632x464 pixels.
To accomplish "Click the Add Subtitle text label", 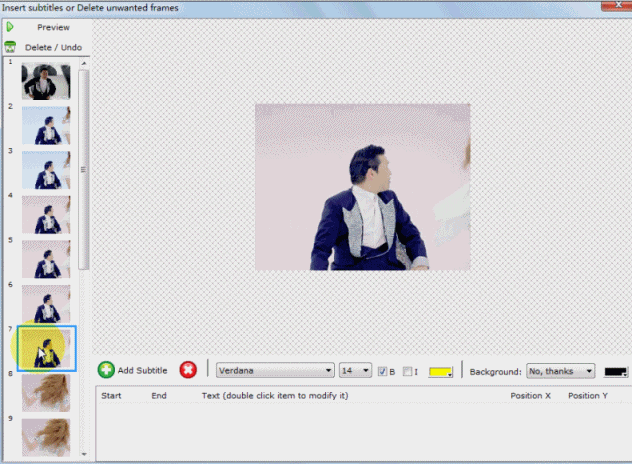I will pyautogui.click(x=142, y=370).
